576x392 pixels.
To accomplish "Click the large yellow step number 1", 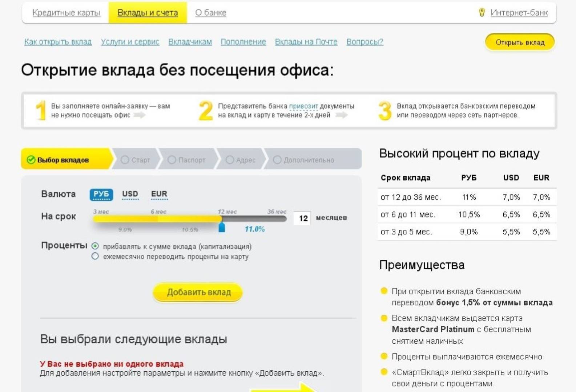I will coord(41,110).
